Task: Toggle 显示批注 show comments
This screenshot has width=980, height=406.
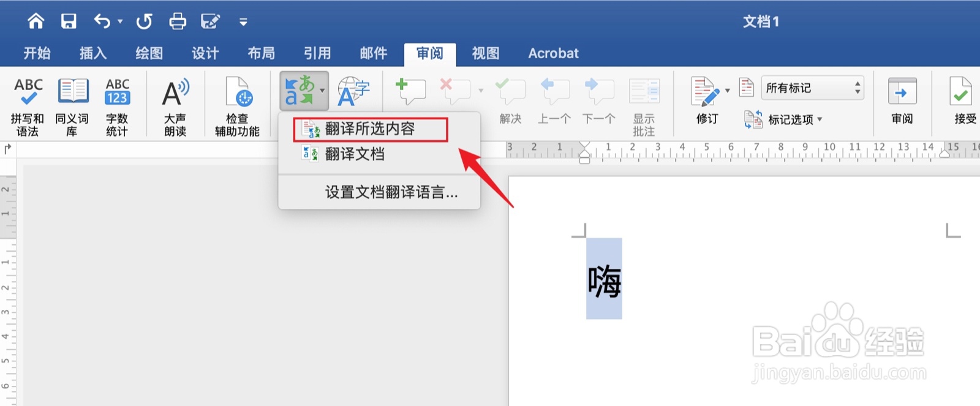Action: pos(644,107)
